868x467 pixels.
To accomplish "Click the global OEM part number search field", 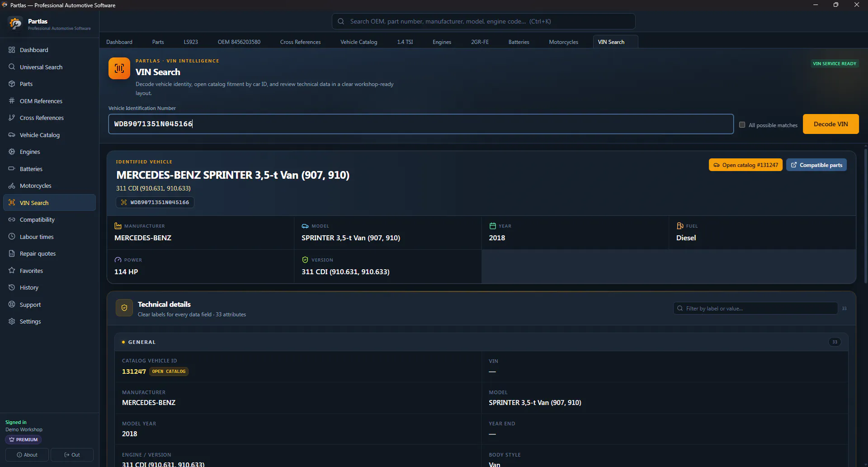I will [x=484, y=21].
